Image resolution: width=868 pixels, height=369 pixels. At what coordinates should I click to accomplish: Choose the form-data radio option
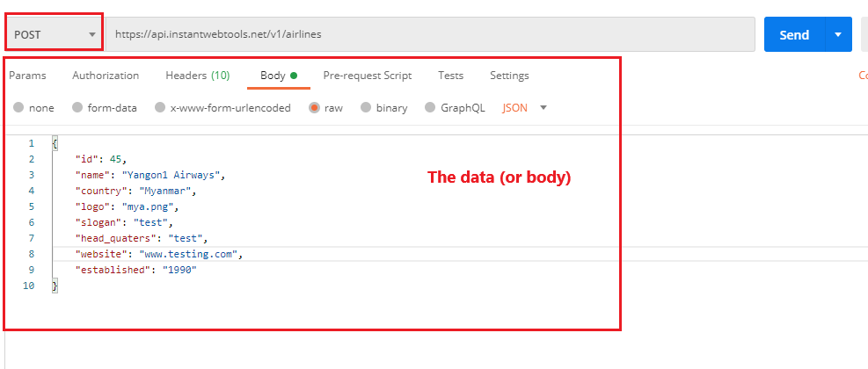pyautogui.click(x=77, y=108)
